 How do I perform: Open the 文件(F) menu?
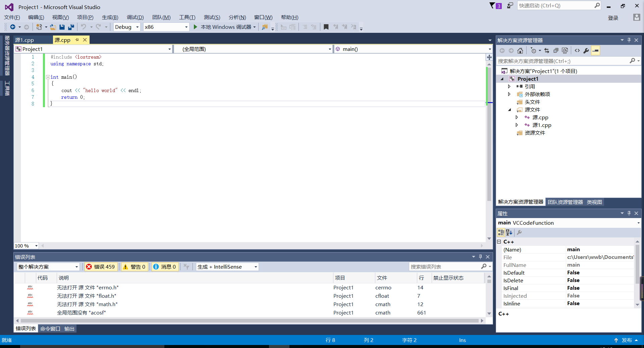click(12, 17)
